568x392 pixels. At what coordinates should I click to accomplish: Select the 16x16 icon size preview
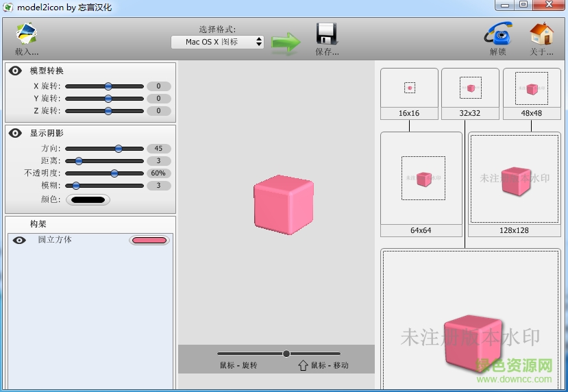[409, 88]
